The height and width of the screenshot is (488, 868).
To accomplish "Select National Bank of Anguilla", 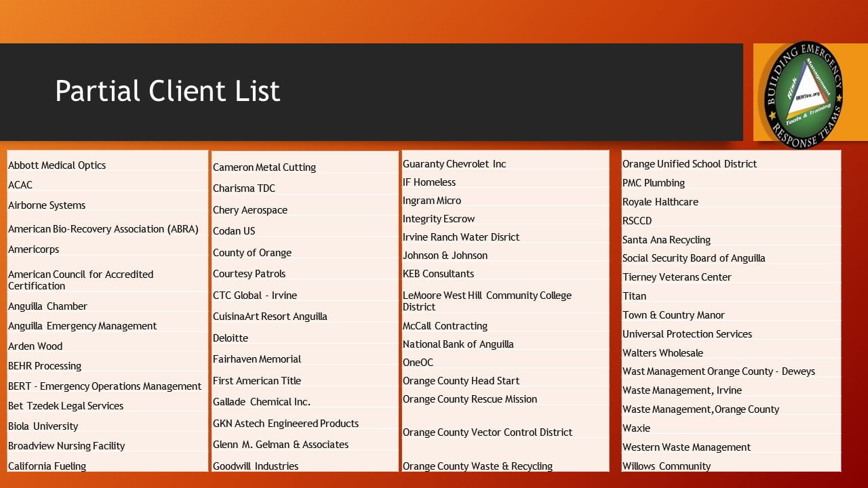I will [458, 344].
